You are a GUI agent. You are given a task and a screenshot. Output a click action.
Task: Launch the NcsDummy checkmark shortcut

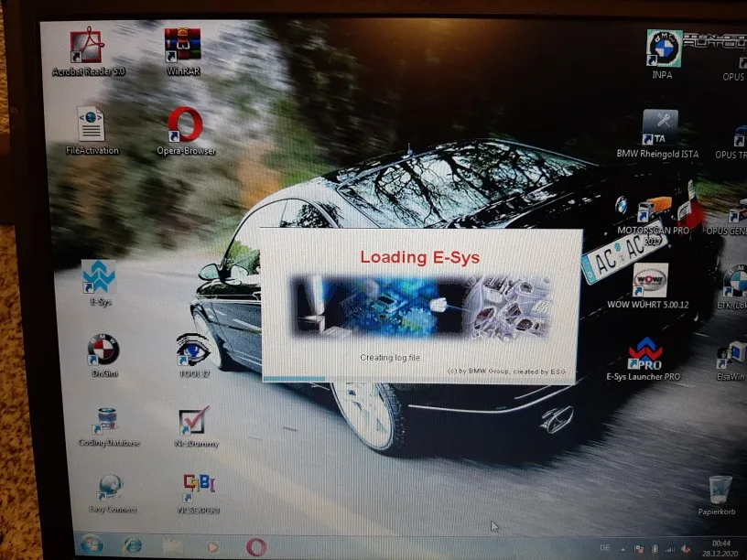pos(196,426)
